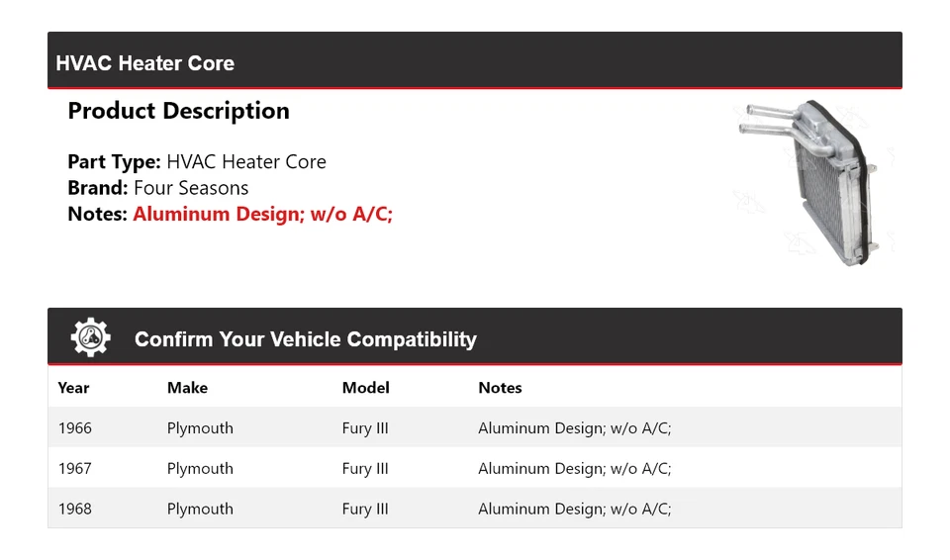
Task: Click the Model column header
Action: click(365, 388)
